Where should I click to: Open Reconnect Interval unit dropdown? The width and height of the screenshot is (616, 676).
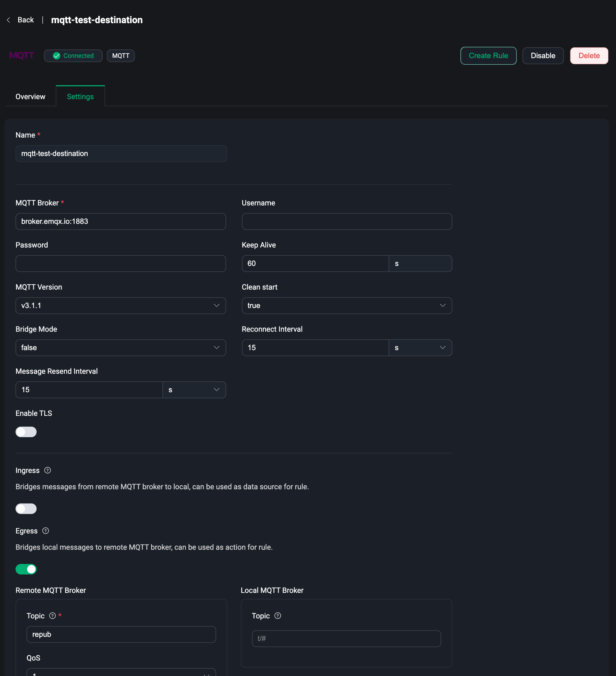[x=420, y=347]
